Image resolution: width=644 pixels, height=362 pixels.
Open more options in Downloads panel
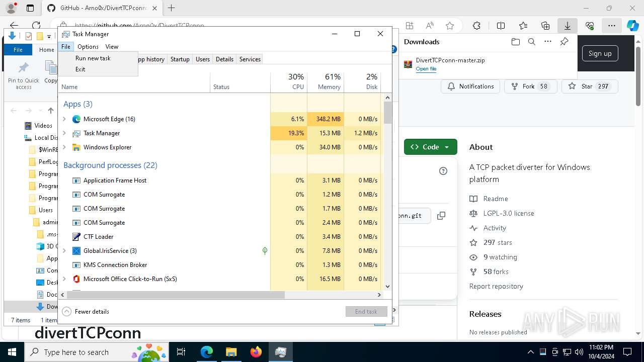pos(548,42)
